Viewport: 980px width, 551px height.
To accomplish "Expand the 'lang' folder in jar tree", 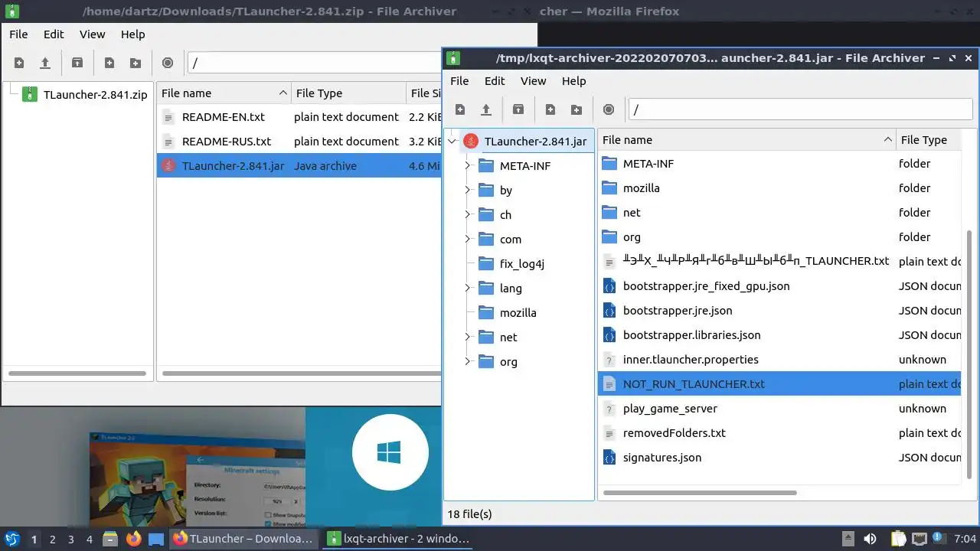I will click(x=467, y=288).
